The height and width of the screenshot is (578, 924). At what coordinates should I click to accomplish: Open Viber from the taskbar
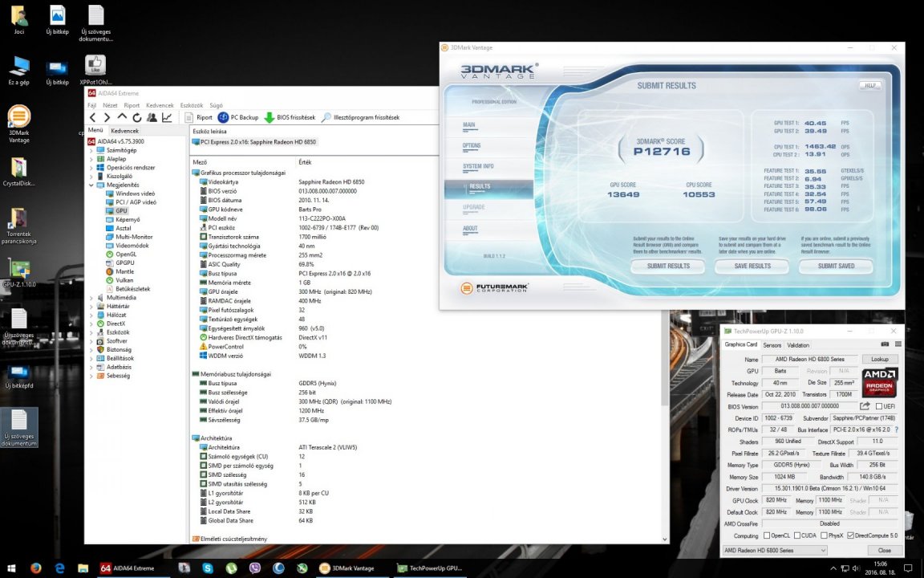[255, 568]
